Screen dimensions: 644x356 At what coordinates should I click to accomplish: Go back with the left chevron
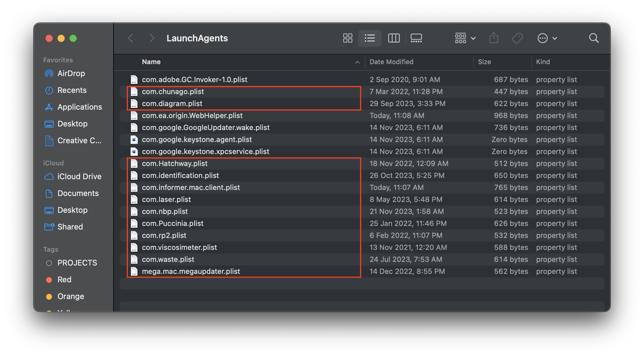pyautogui.click(x=131, y=38)
